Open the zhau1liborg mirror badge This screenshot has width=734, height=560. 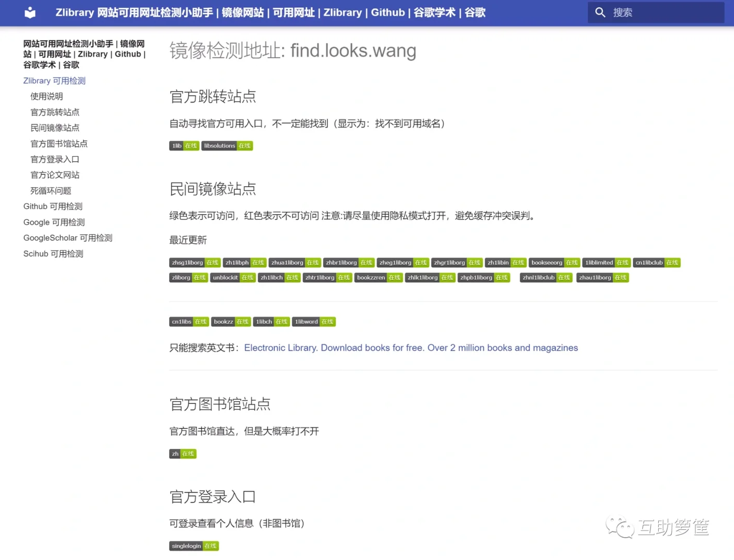click(x=603, y=278)
